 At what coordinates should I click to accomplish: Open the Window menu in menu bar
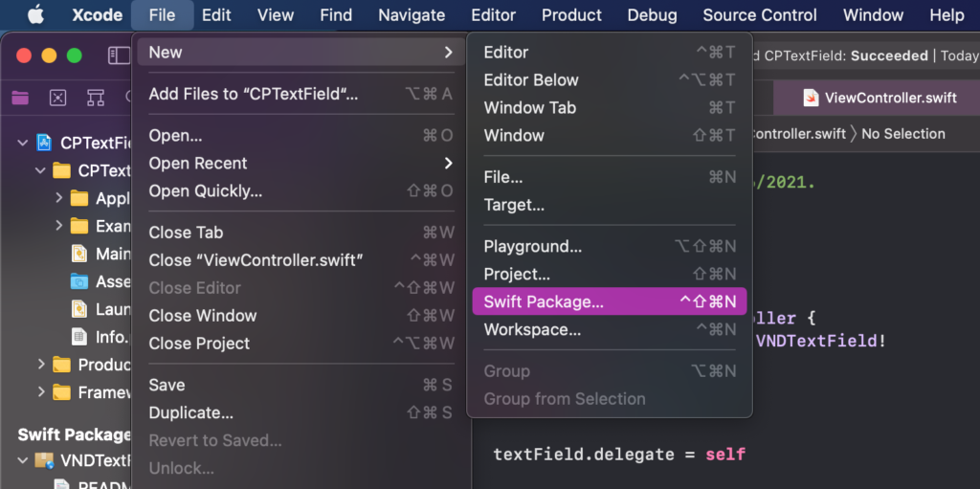873,15
